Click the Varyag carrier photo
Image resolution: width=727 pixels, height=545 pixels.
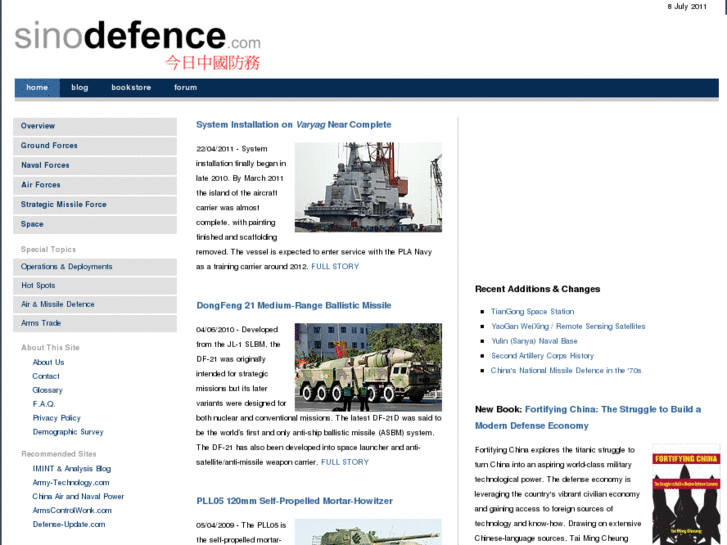[368, 187]
